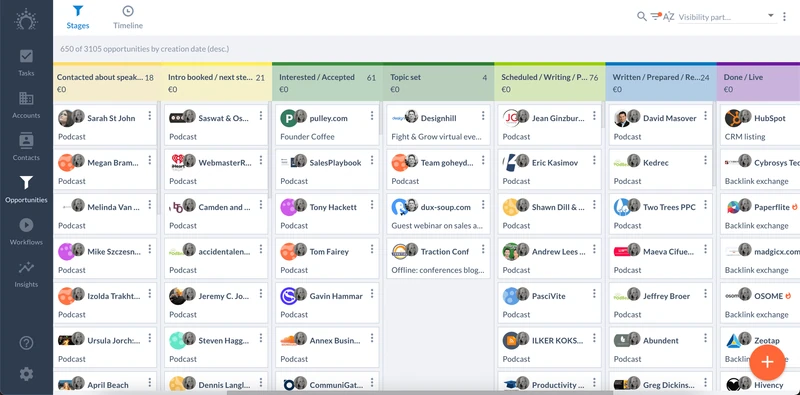This screenshot has width=800, height=395.
Task: Click the search magnifier icon
Action: (642, 16)
